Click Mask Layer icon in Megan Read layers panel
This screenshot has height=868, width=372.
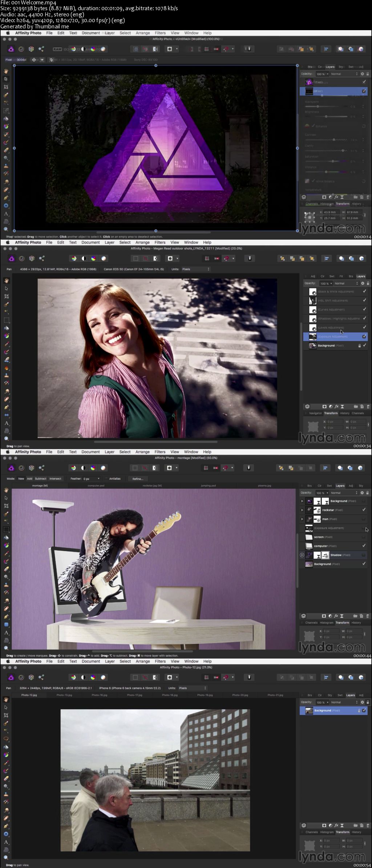pos(324,407)
